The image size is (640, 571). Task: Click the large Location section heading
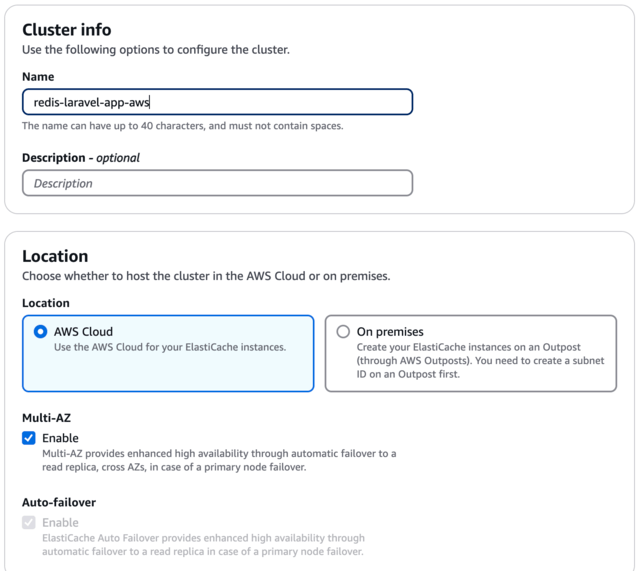[x=55, y=256]
